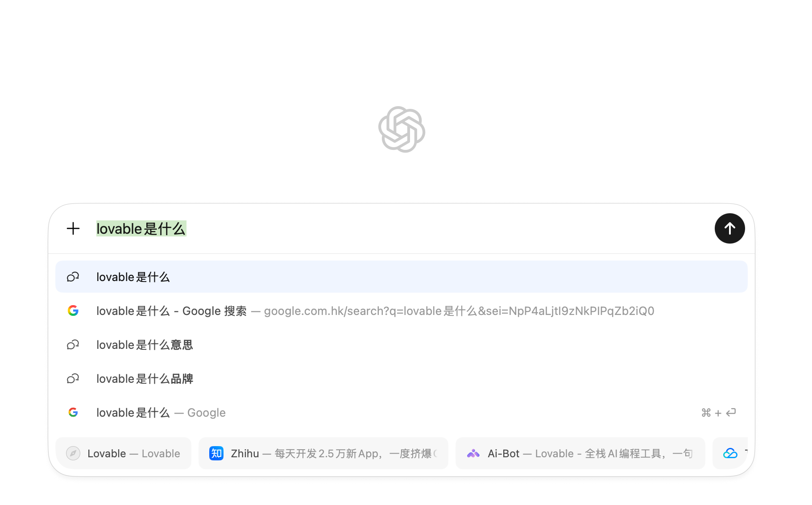812x505 pixels.
Task: Click the plus attachment icon
Action: coord(73,229)
